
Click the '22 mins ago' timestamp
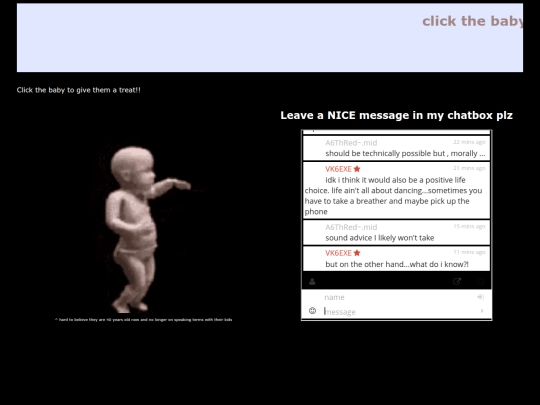(x=469, y=142)
